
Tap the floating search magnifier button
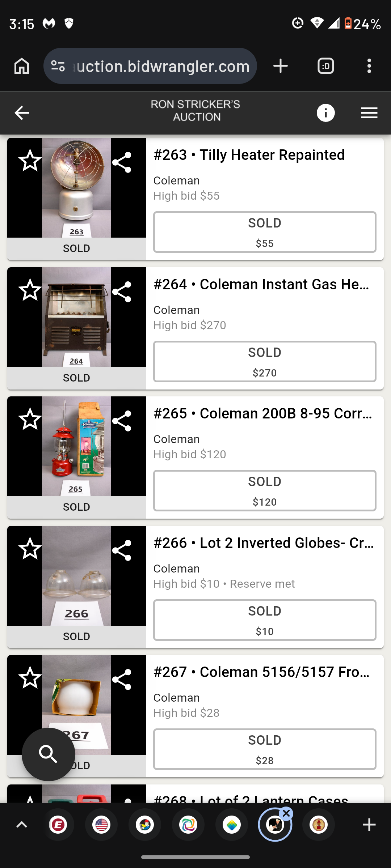pyautogui.click(x=49, y=754)
